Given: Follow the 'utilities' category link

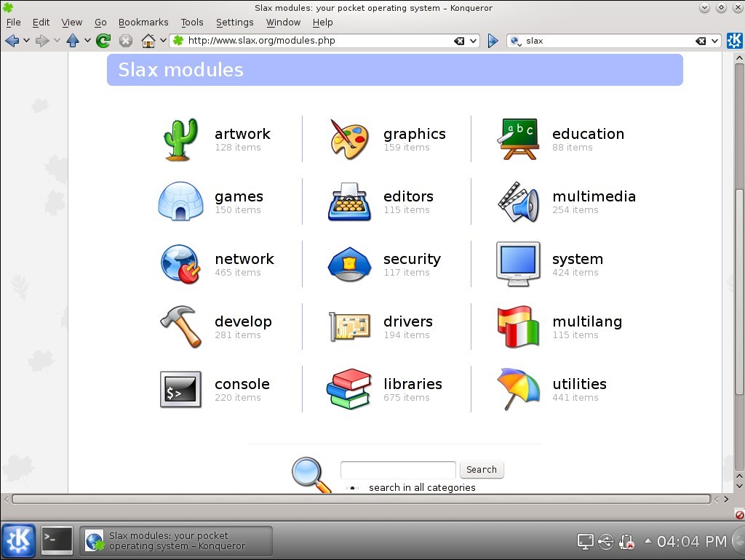Looking at the screenshot, I should pyautogui.click(x=579, y=384).
